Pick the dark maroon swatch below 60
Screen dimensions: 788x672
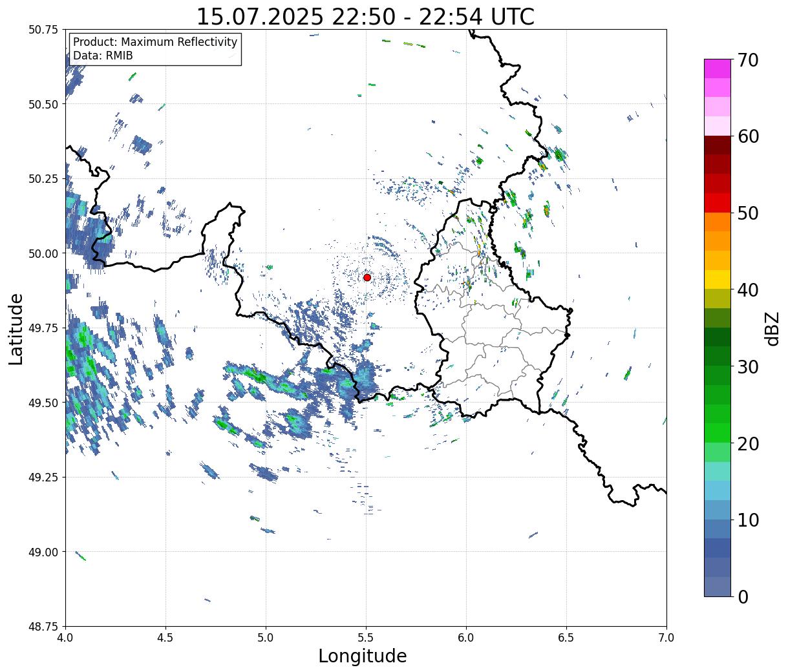[x=718, y=145]
